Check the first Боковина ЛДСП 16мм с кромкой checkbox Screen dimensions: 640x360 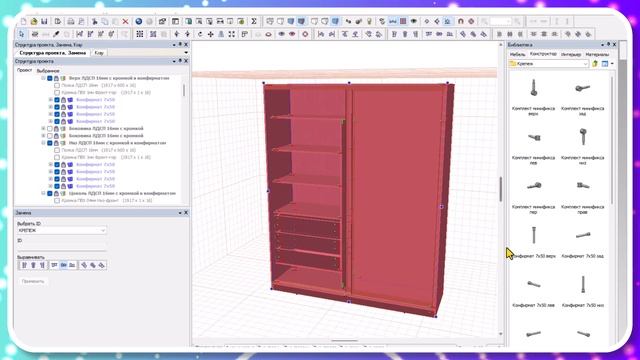tap(50, 129)
